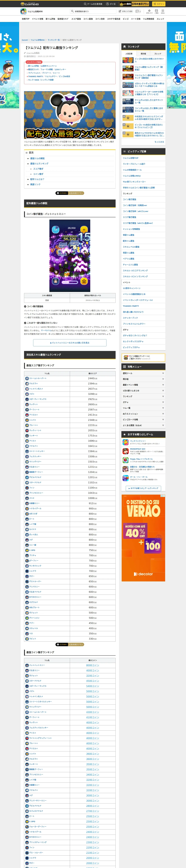The width and height of the screenshot is (186, 868).
Task: Click シンバ+ tsum icon in score ranking
Action: [x=27, y=420]
